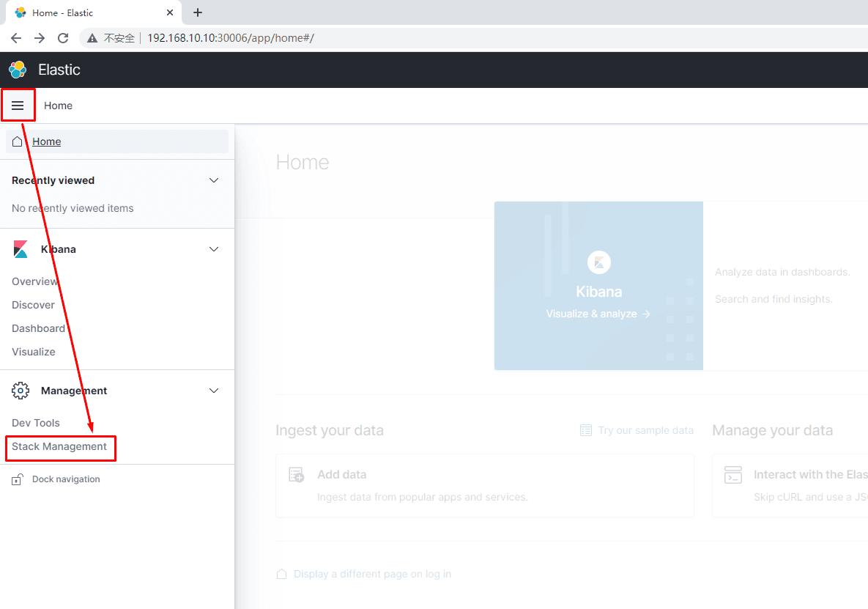Open Visualize in Kibana menu
The image size is (868, 609).
(x=33, y=352)
